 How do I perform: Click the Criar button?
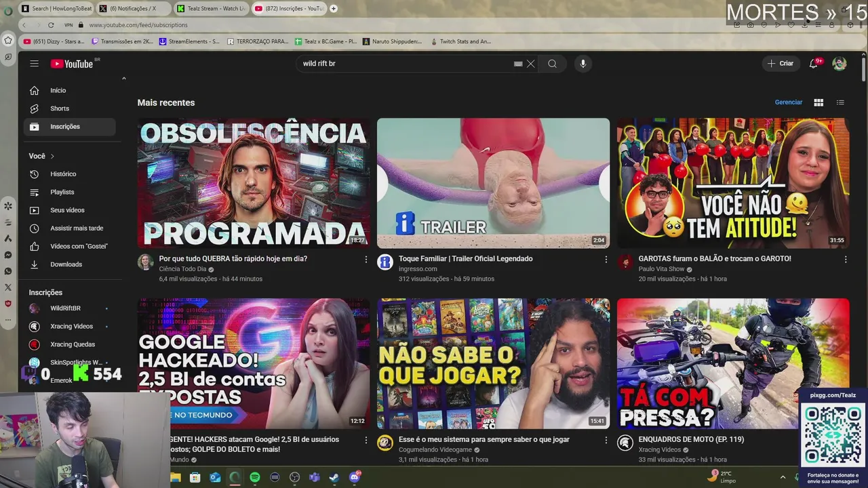pos(780,64)
